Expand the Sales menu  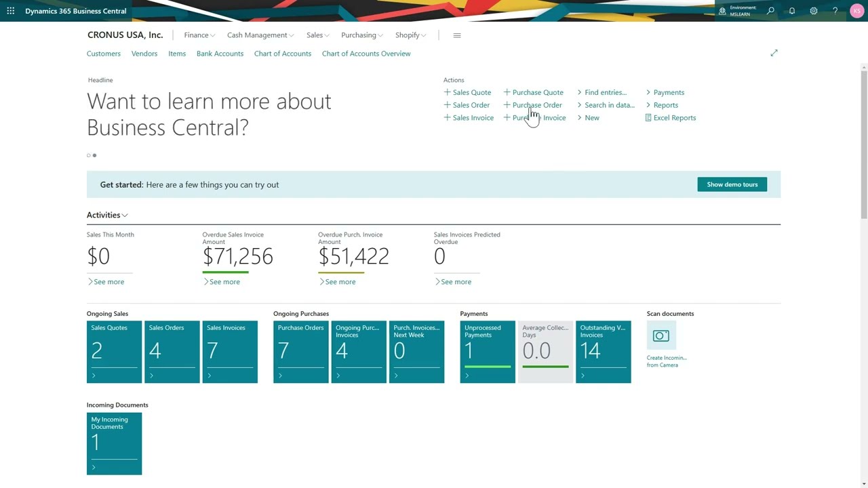click(317, 35)
